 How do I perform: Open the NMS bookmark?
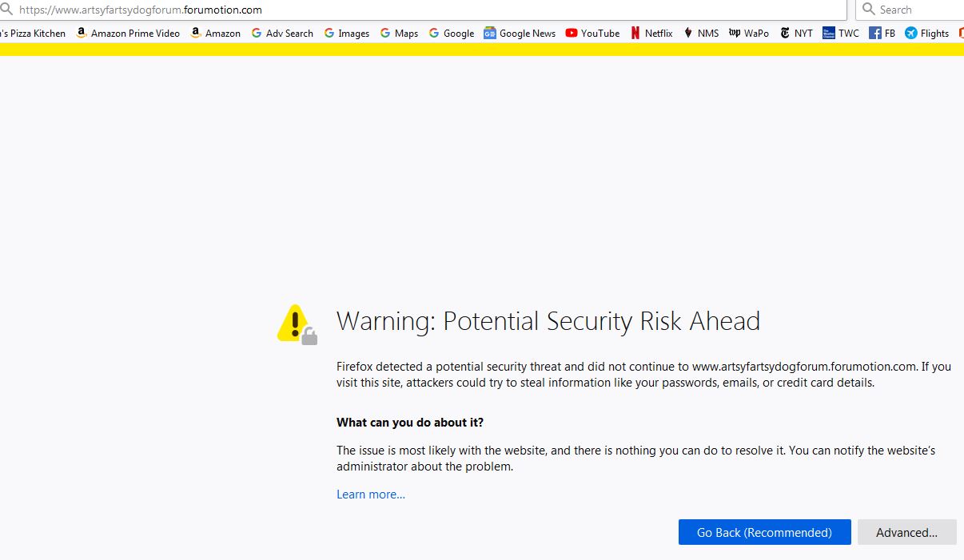pos(700,33)
